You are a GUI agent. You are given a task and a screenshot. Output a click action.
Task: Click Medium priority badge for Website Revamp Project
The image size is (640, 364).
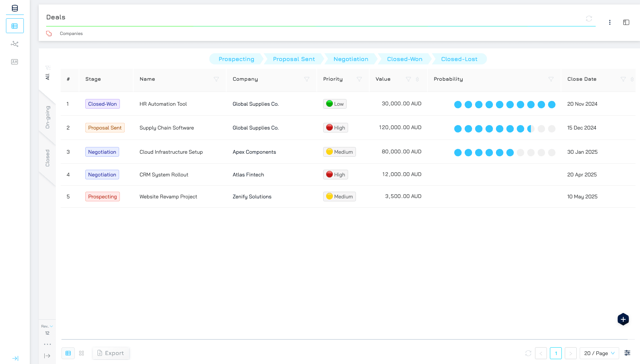tap(340, 197)
